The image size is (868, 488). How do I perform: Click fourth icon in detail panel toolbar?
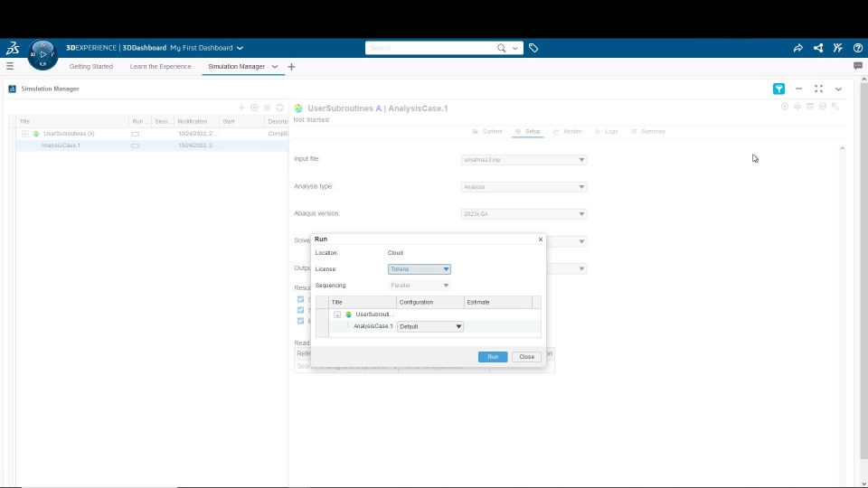click(823, 107)
